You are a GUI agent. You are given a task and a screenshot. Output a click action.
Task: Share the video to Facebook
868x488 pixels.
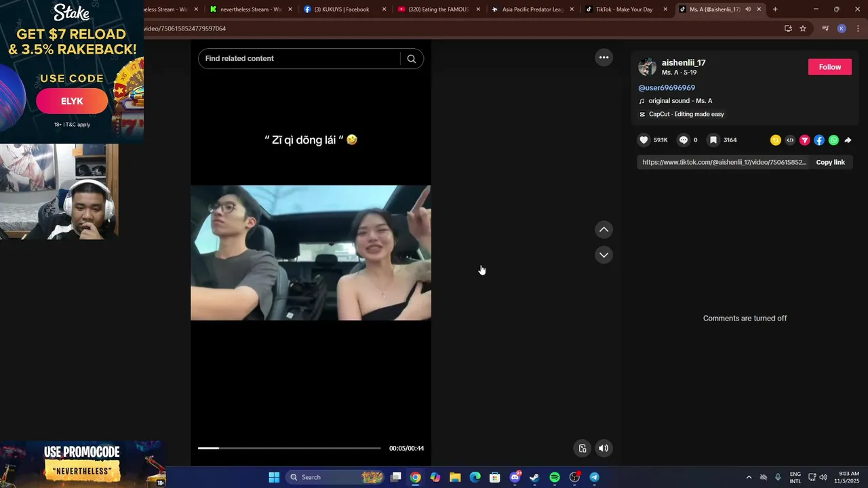[x=819, y=140]
